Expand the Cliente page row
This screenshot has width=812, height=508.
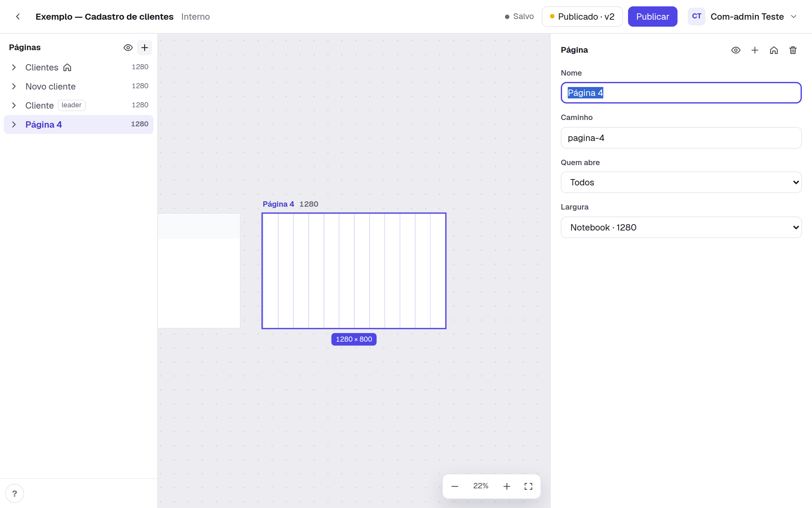tap(14, 105)
